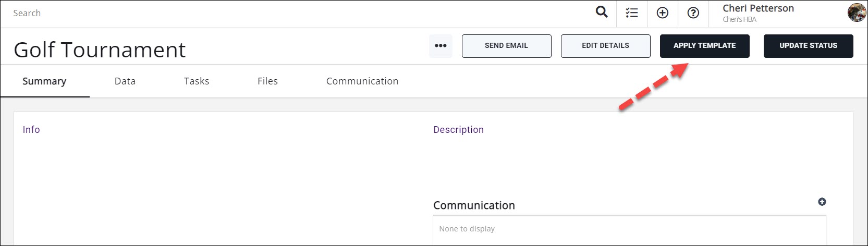Image resolution: width=868 pixels, height=246 pixels.
Task: Go to the Files tab
Action: [267, 81]
